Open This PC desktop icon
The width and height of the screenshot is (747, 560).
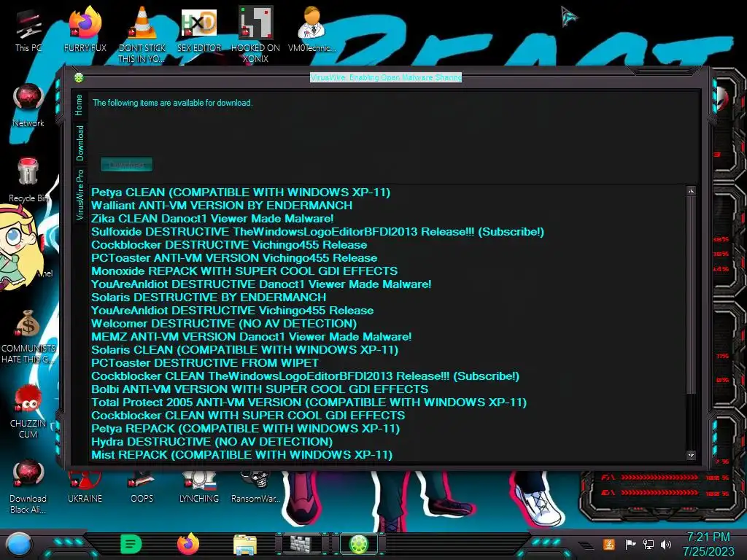tap(28, 30)
